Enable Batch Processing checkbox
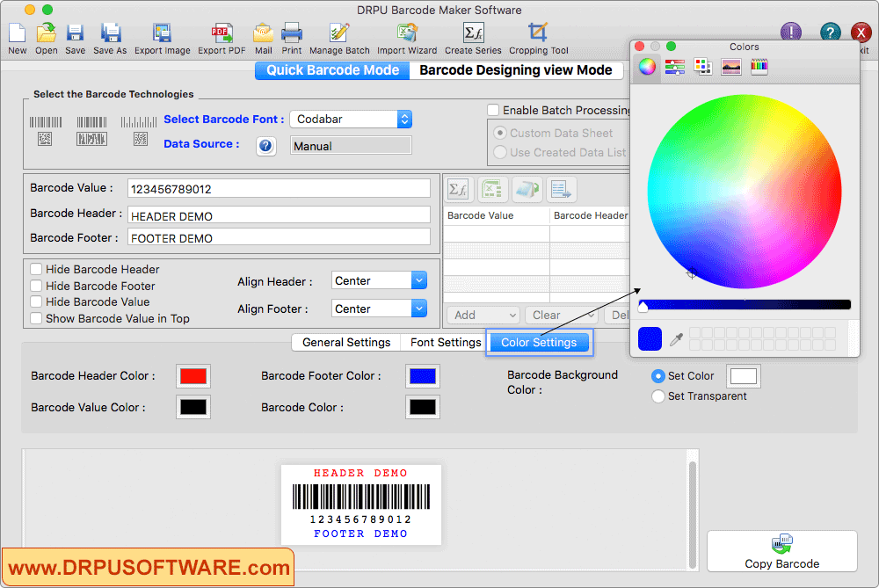The width and height of the screenshot is (879, 588). 493,110
